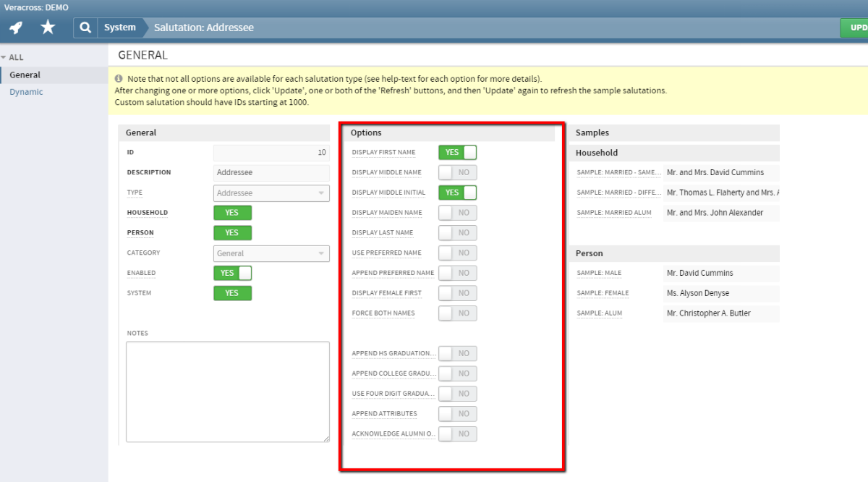
Task: Open the Category dropdown showing General
Action: 271,253
